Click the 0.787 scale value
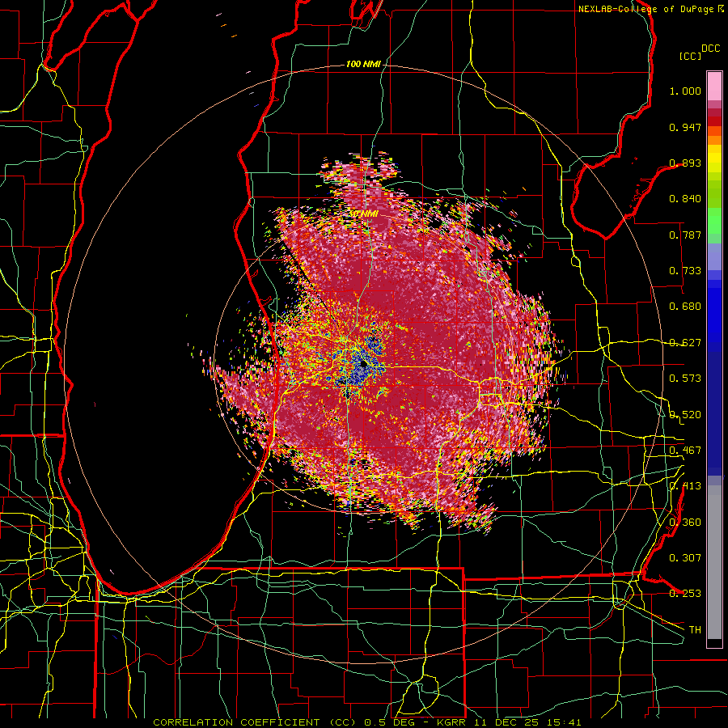 [x=685, y=235]
